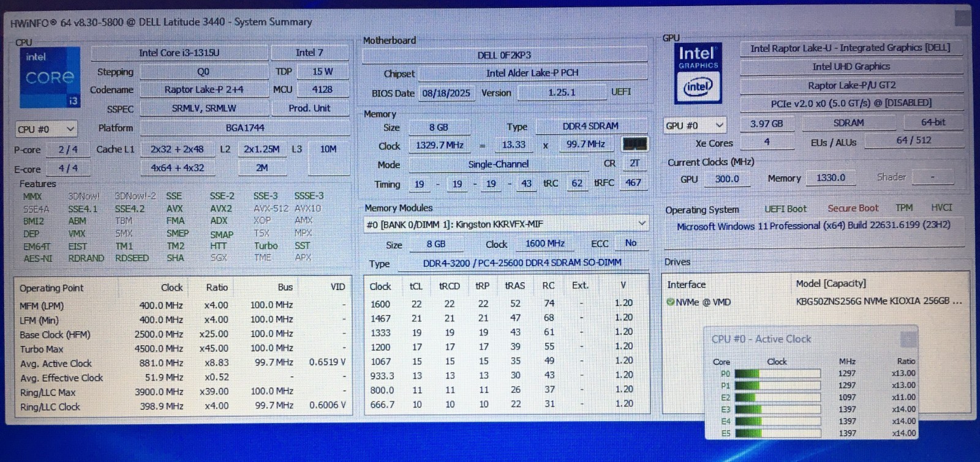Click the GPU memory 3.97 GB value
The width and height of the screenshot is (980, 462).
point(766,123)
